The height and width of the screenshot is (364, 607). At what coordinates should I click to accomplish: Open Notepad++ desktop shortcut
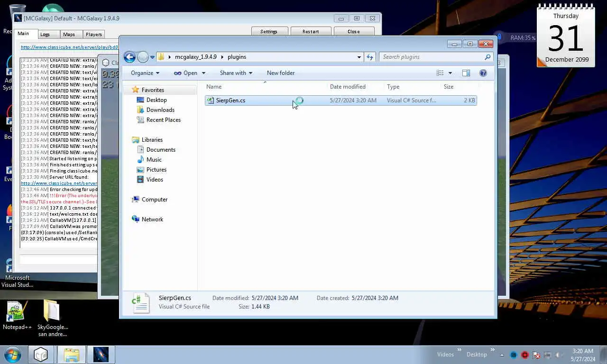17,315
